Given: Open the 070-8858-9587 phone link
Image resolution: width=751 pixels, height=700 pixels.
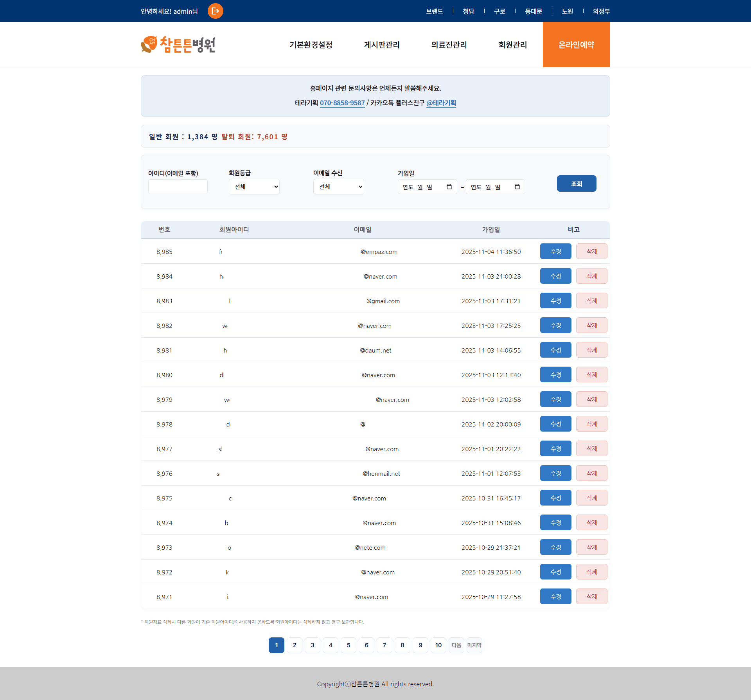Looking at the screenshot, I should [x=342, y=103].
